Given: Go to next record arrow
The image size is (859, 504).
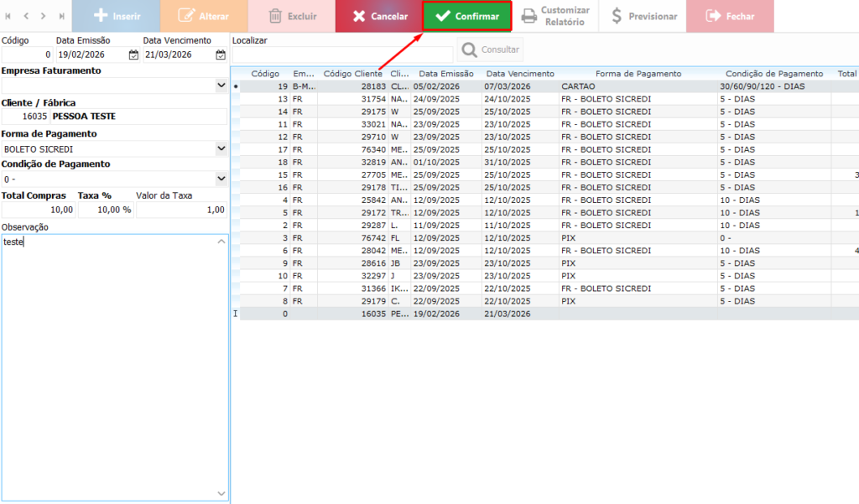Looking at the screenshot, I should click(44, 16).
